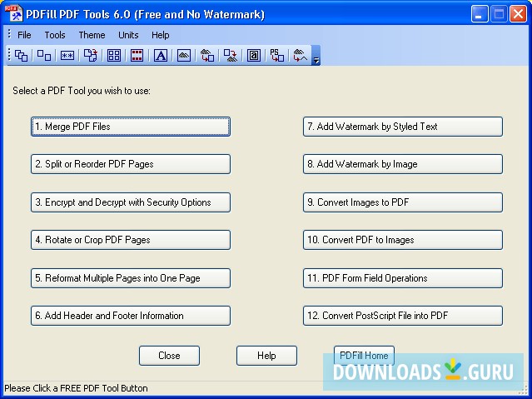The image size is (532, 399).
Task: Click the four-page grid Reformat toolbar icon
Action: coord(114,55)
